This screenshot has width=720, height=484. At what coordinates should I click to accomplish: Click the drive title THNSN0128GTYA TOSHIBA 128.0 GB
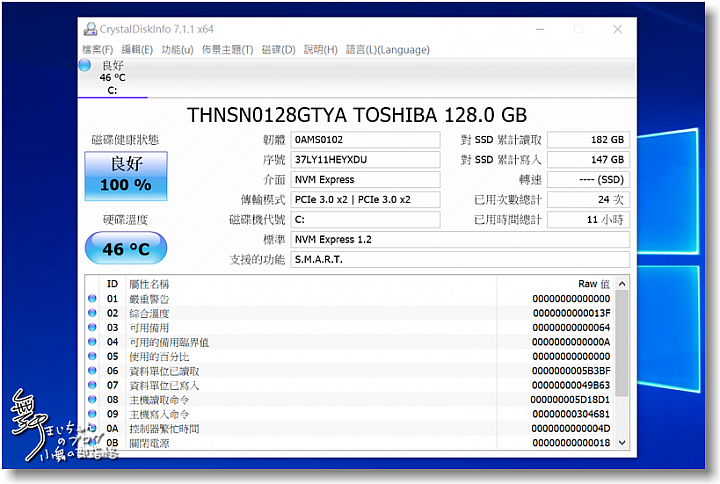pyautogui.click(x=357, y=115)
